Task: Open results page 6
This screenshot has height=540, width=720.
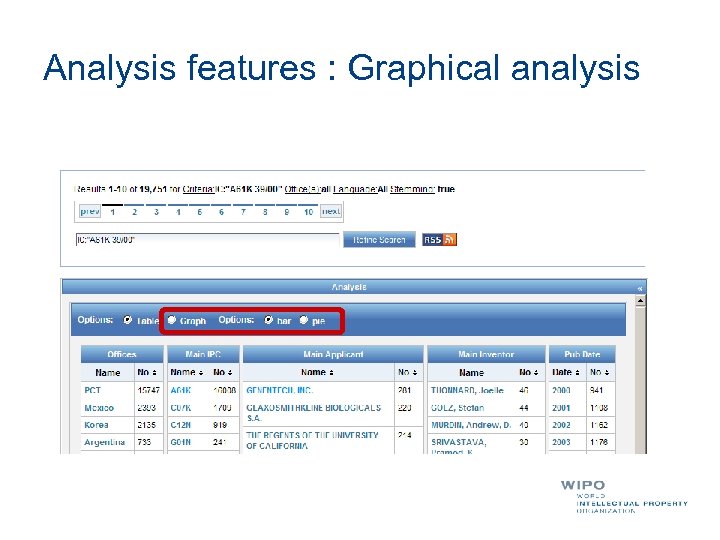Action: (221, 212)
